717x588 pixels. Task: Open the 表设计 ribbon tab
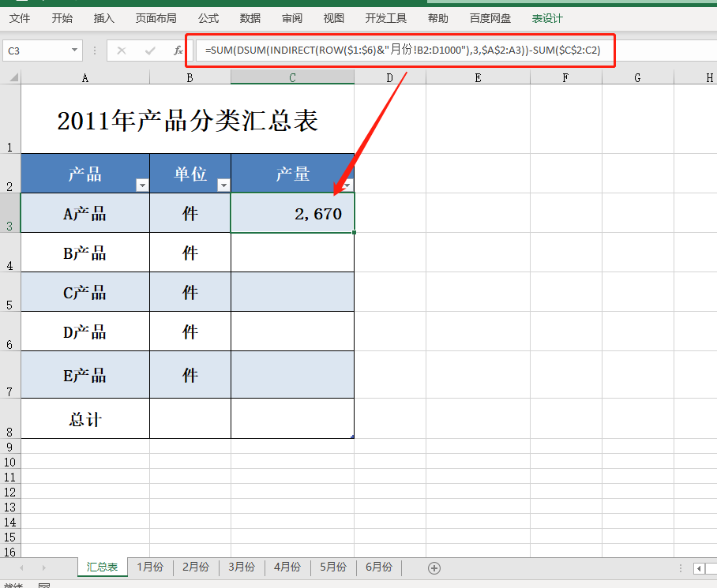coord(547,18)
